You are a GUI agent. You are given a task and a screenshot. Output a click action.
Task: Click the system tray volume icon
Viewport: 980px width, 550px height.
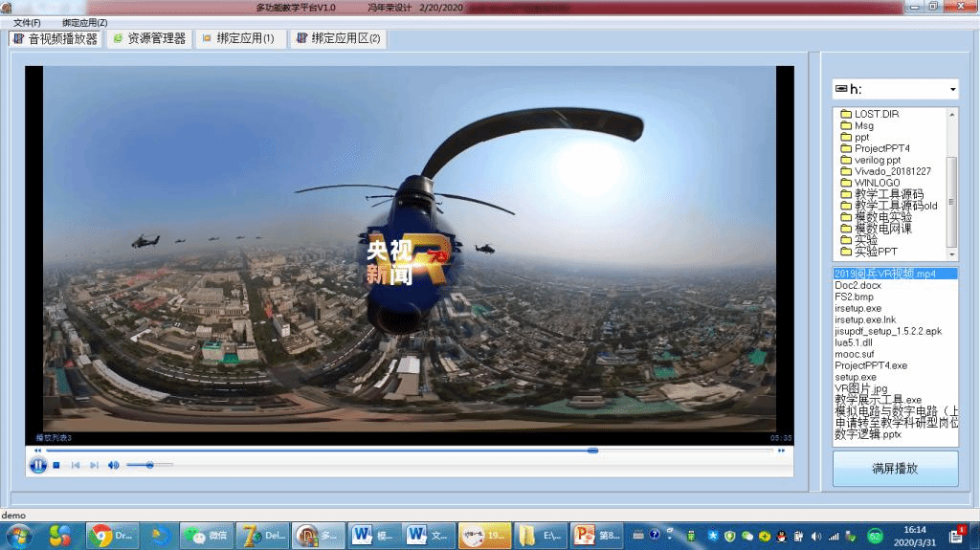[x=815, y=537]
